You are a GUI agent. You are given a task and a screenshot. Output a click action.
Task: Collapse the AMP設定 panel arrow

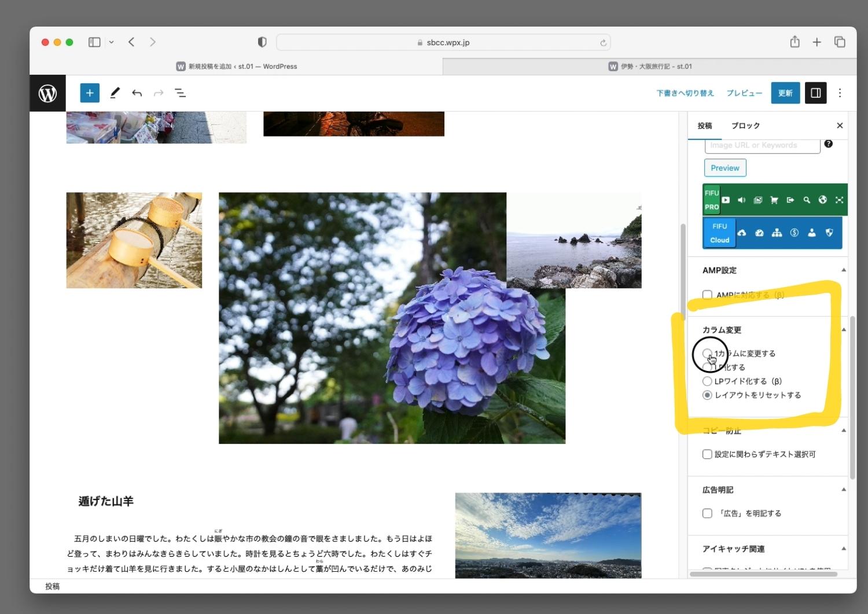point(844,270)
